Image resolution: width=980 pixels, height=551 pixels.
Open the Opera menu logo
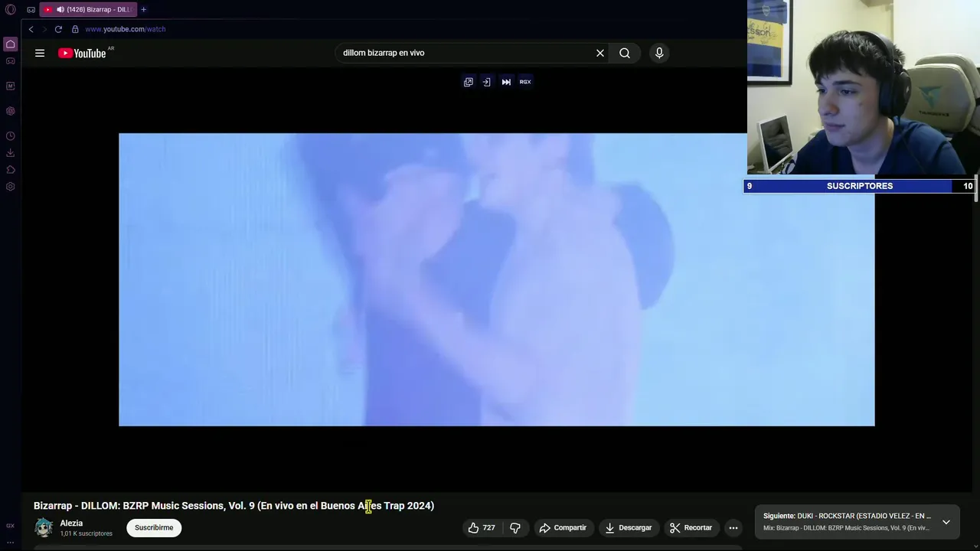coord(10,10)
